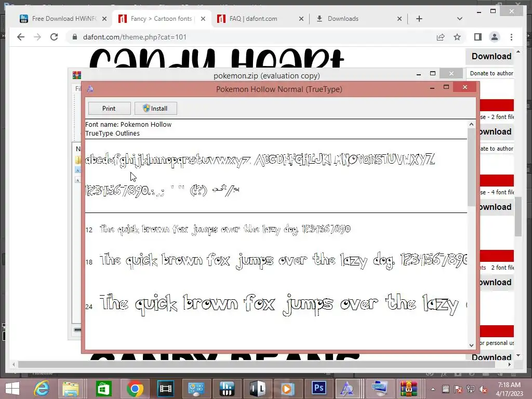532x399 pixels.
Task: Open the film strip video app in taskbar
Action: coord(166,389)
